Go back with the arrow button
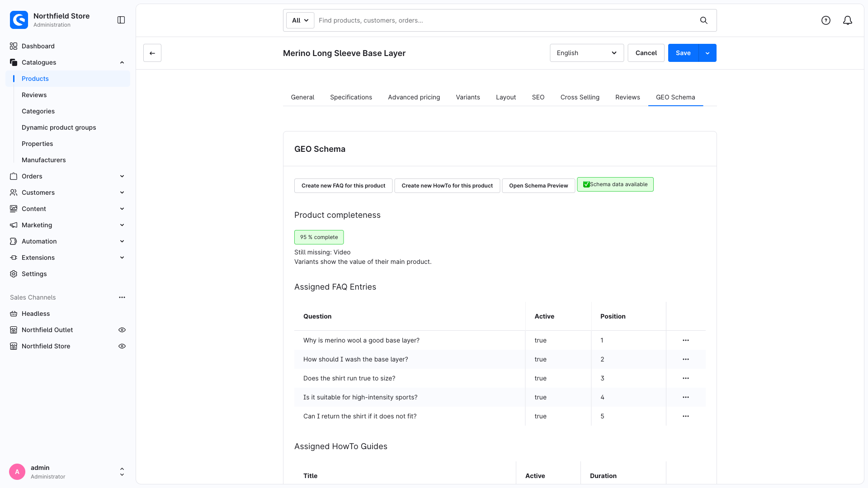 (x=152, y=53)
